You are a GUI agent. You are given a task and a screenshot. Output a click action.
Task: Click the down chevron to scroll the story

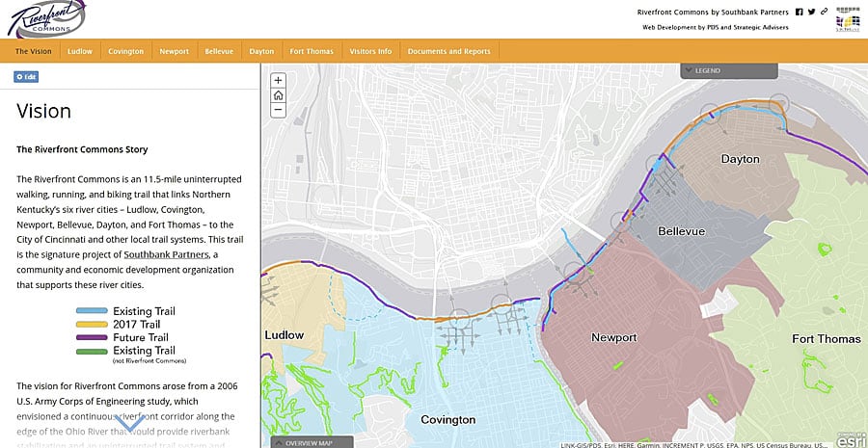(130, 424)
